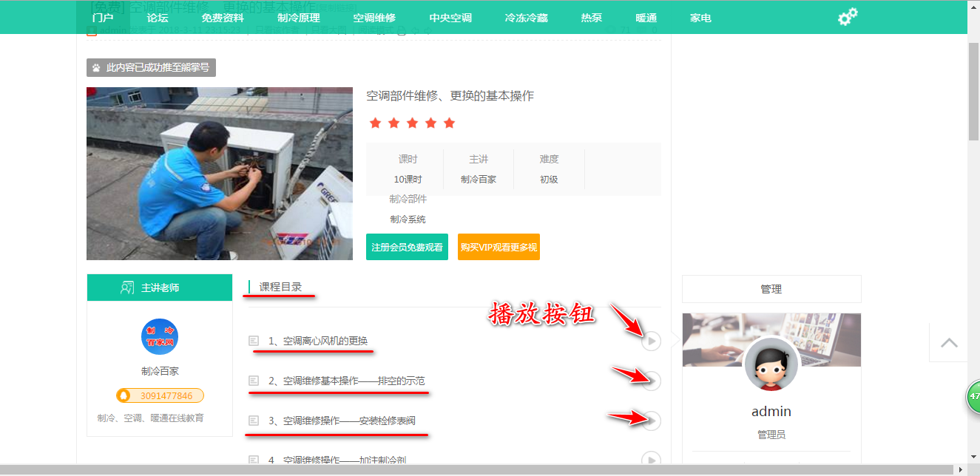This screenshot has width=980, height=476.
Task: Click the 制冷系统 tag
Action: click(408, 219)
